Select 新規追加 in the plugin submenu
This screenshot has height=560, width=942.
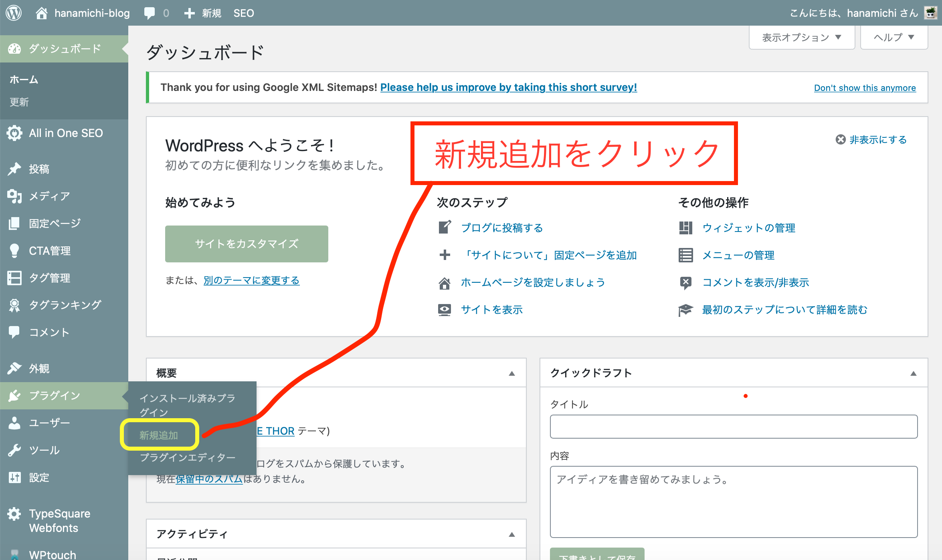[159, 435]
